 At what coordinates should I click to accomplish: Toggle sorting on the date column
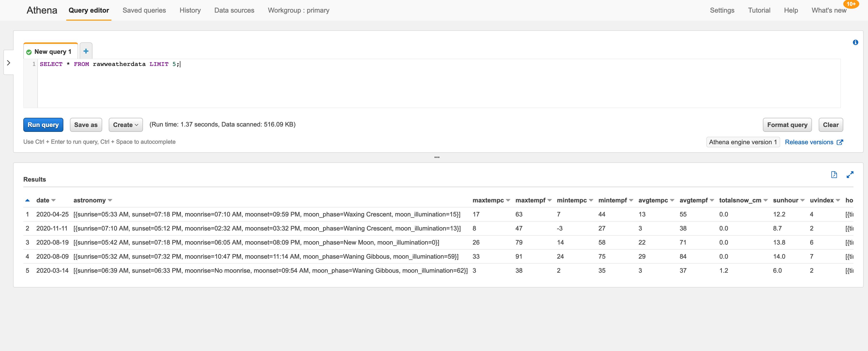[x=54, y=200]
